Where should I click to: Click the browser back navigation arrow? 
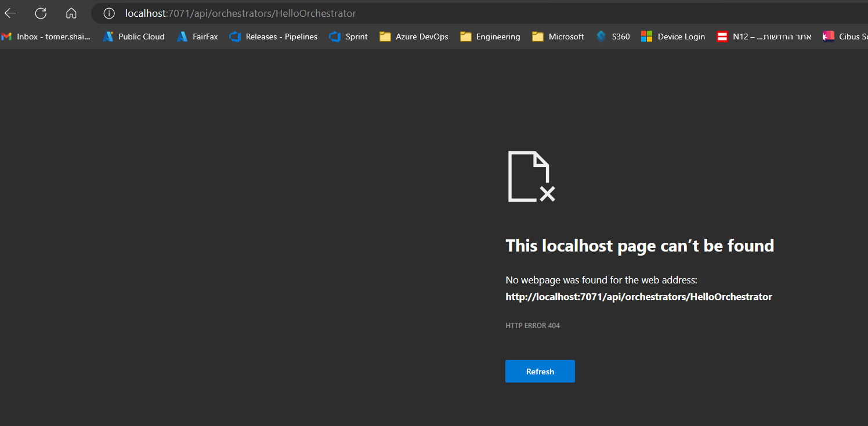[9, 13]
